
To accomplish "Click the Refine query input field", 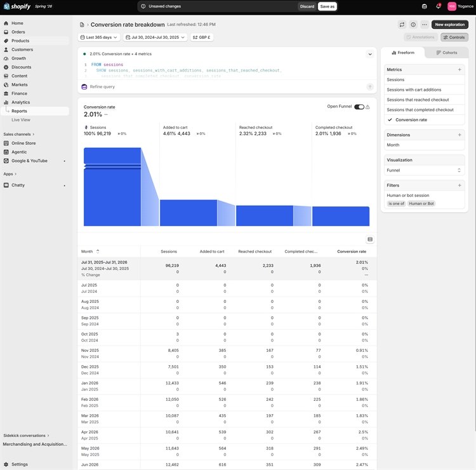I will pyautogui.click(x=226, y=87).
